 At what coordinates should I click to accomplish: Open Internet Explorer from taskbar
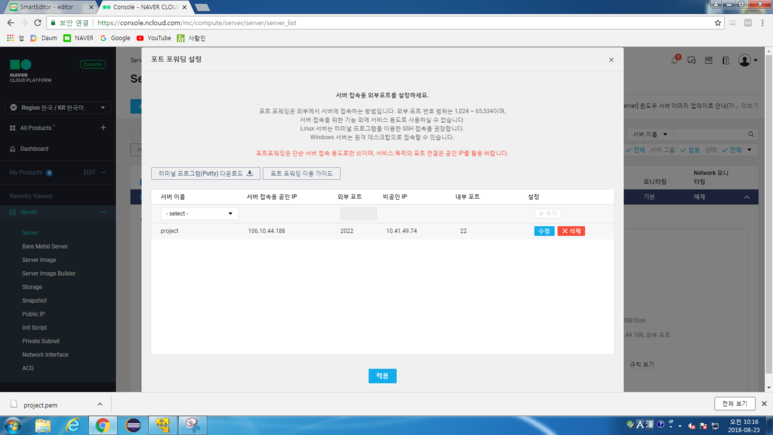coord(72,425)
